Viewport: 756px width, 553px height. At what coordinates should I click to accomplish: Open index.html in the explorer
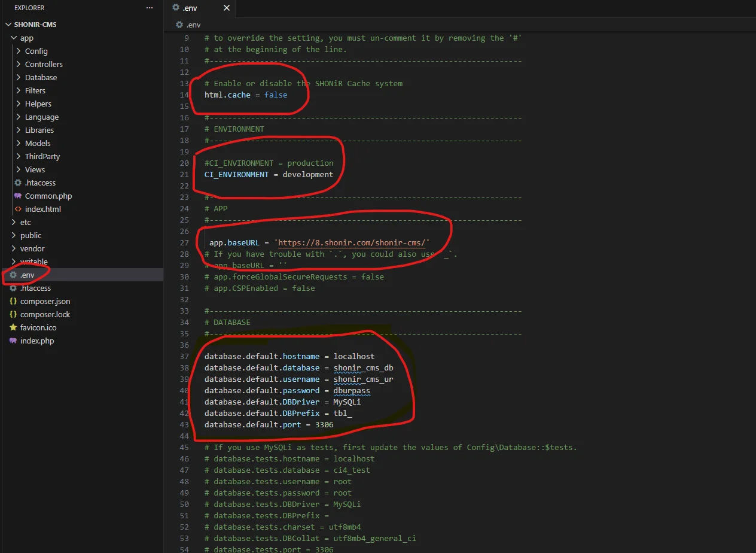pos(43,209)
